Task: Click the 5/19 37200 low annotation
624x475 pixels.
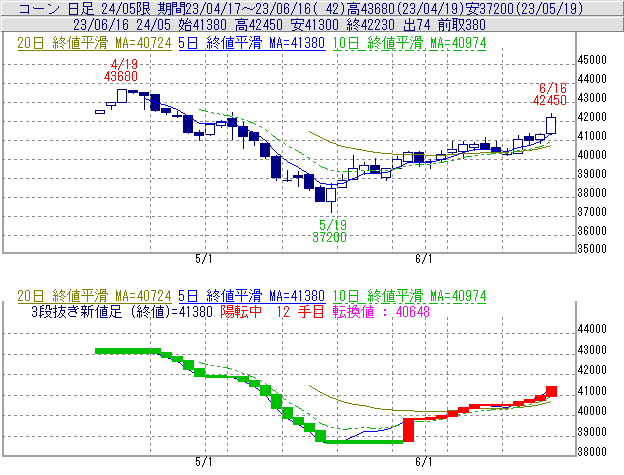Action: [330, 231]
